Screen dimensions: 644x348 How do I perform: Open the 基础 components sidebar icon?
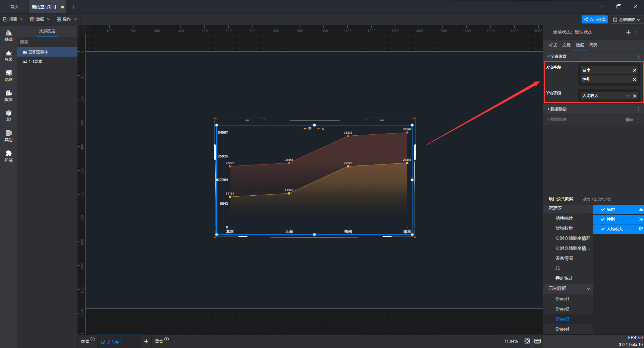(x=8, y=35)
